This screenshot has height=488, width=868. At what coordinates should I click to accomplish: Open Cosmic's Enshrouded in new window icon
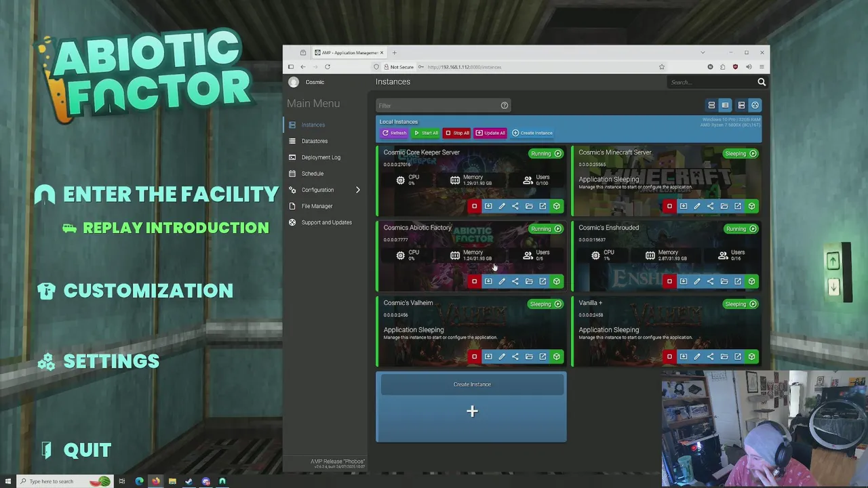(x=738, y=281)
